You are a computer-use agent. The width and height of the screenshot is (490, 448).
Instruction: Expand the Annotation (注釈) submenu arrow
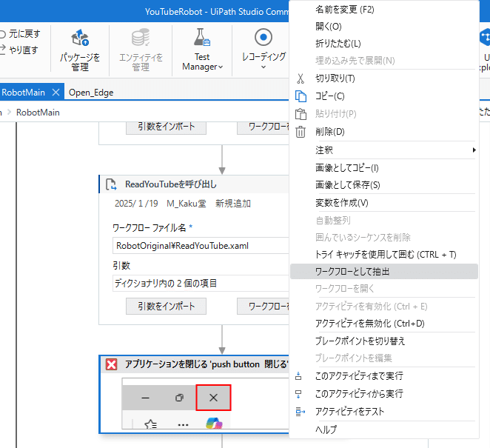point(474,150)
